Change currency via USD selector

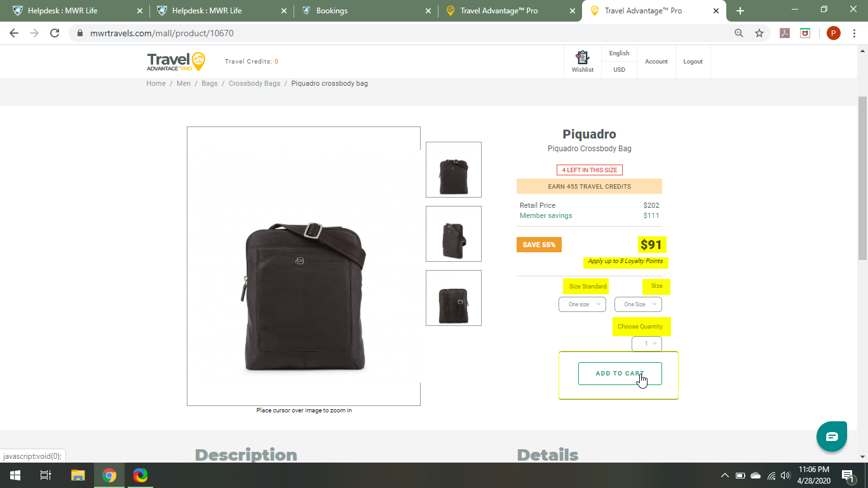tap(619, 70)
